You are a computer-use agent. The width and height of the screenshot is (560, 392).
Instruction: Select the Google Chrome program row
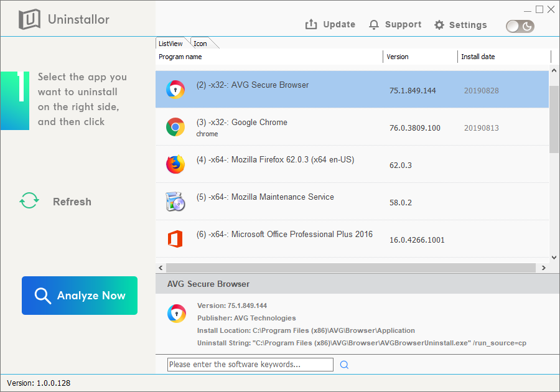click(x=352, y=127)
